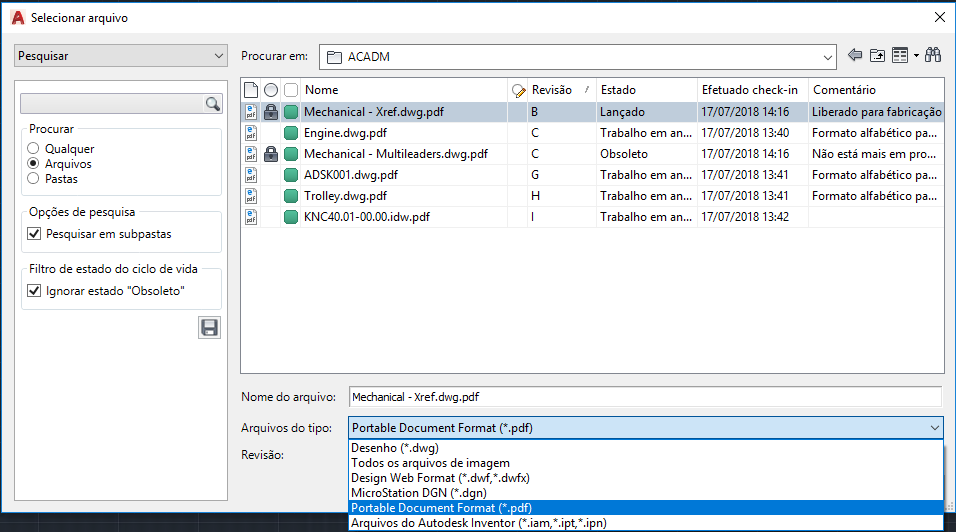Choose Todos os arquivos de imagem
This screenshot has width=956, height=532.
tap(646, 463)
